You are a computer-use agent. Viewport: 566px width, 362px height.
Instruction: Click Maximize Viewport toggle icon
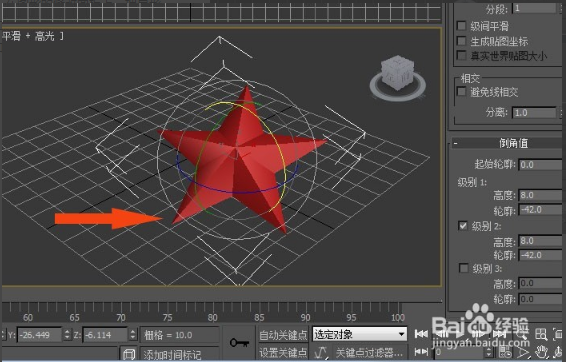(x=559, y=334)
